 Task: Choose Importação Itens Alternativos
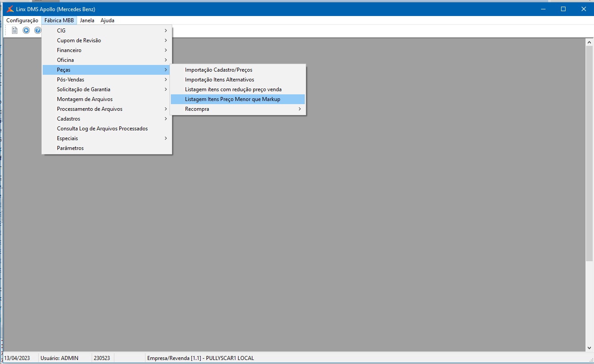coord(238,80)
